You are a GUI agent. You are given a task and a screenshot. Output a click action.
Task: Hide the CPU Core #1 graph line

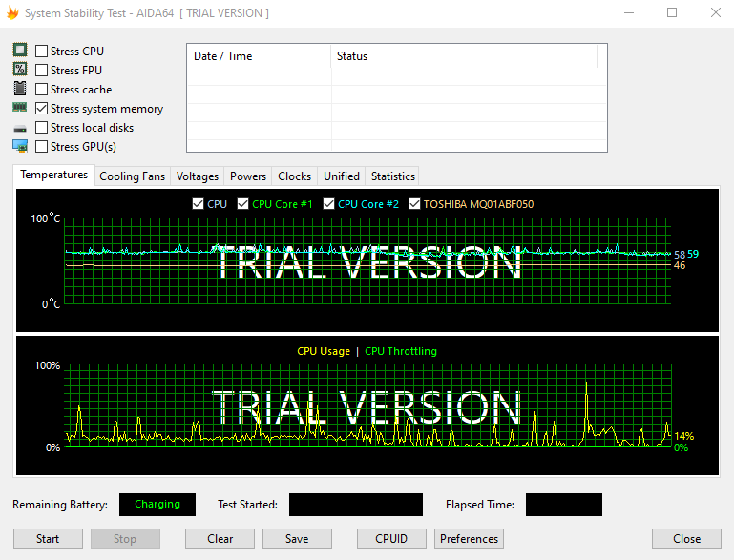(x=242, y=204)
